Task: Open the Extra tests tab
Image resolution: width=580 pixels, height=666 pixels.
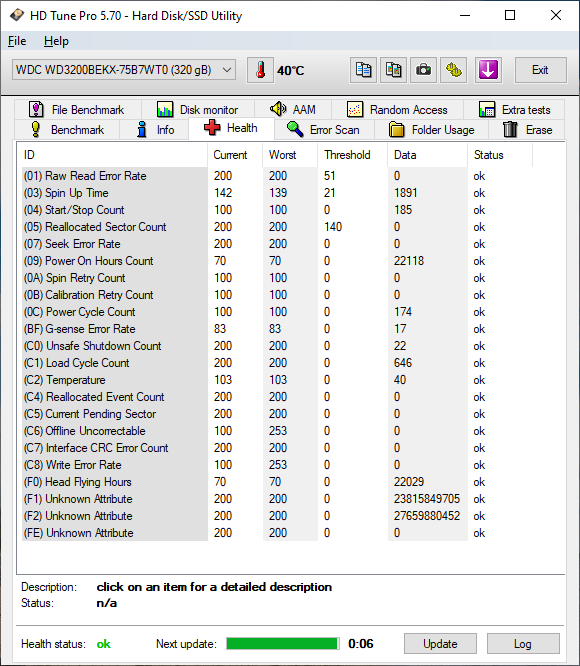Action: point(514,110)
